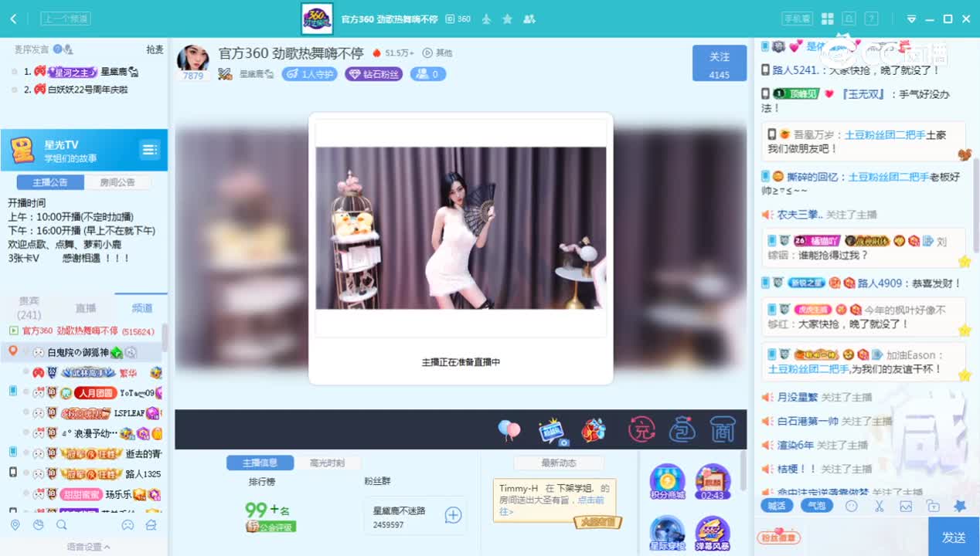
Task: Click the search magnifier icon below channel list
Action: [62, 525]
